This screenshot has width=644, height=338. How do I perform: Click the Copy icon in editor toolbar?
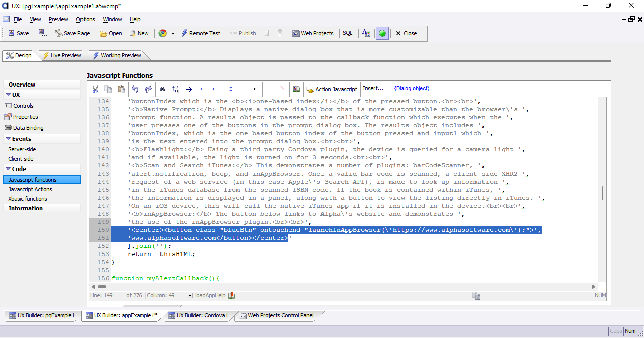click(108, 89)
